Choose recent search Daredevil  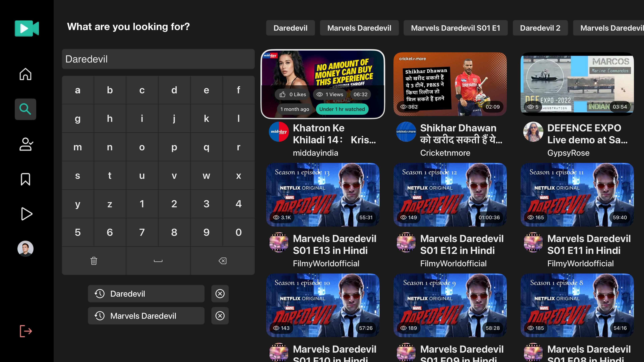146,294
